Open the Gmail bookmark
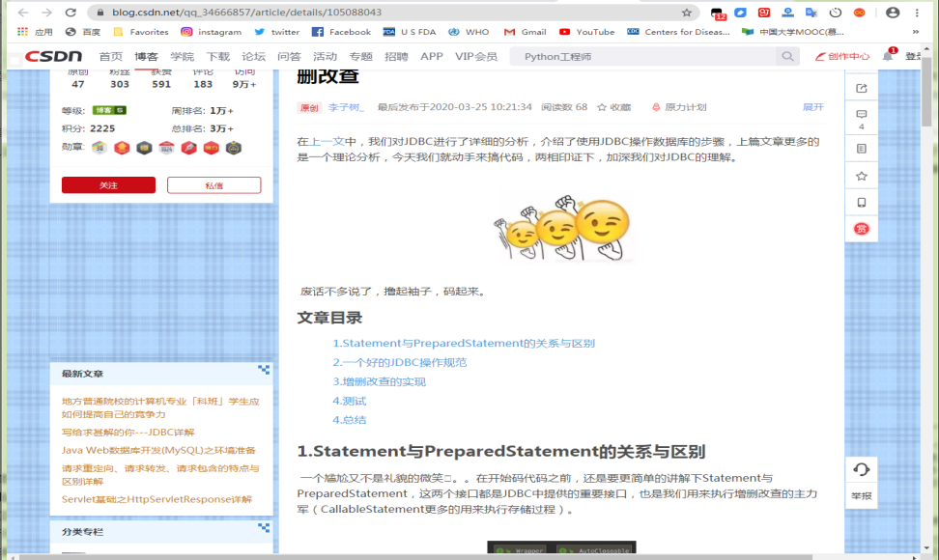939x560 pixels. [526, 32]
